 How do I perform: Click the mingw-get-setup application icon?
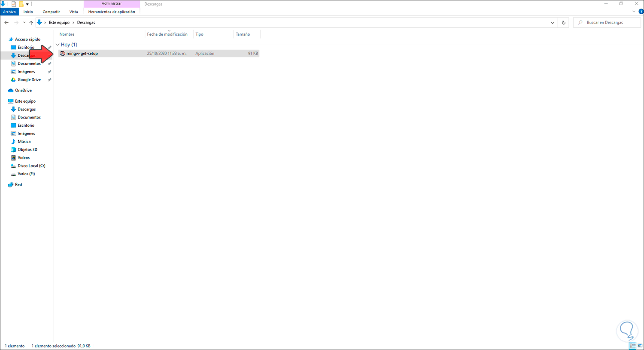(63, 53)
